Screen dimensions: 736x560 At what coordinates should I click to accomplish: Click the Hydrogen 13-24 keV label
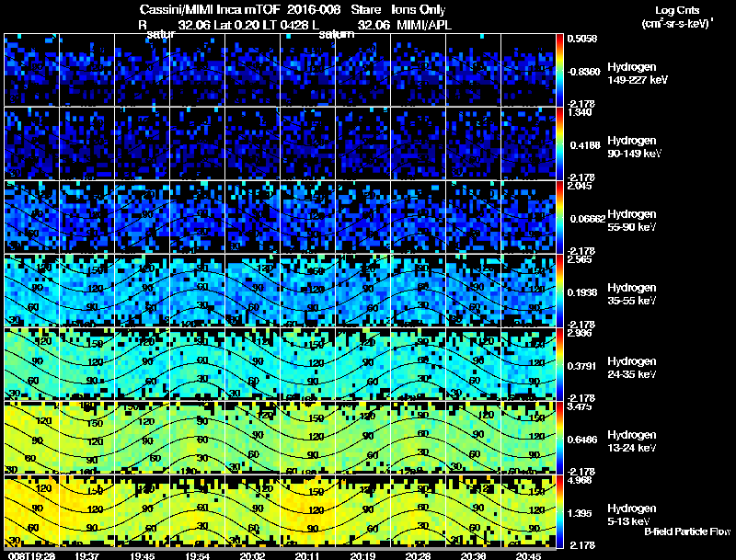(632, 441)
